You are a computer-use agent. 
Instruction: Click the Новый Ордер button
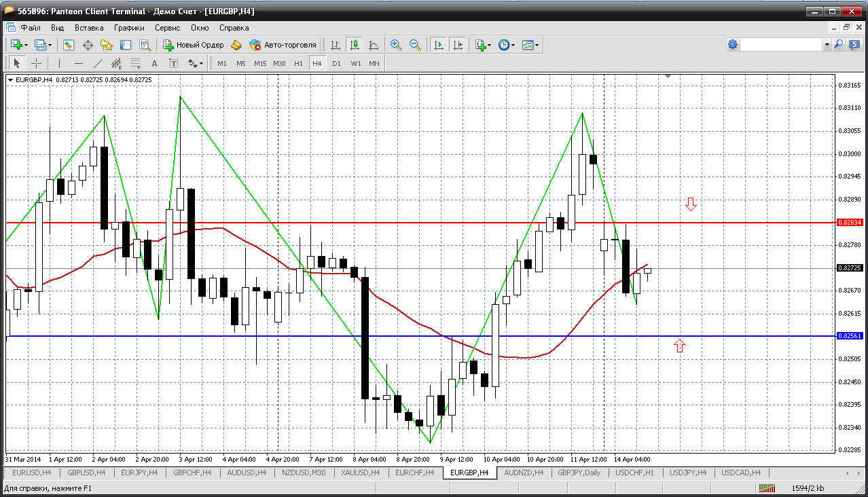(194, 45)
